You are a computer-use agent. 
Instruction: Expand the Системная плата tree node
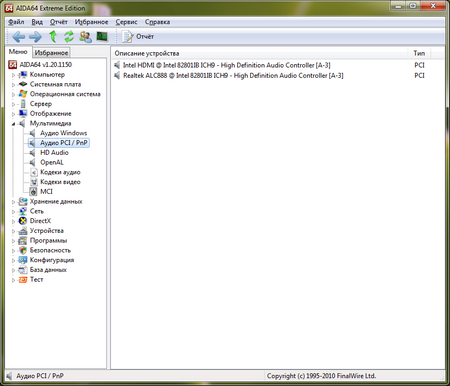click(13, 85)
